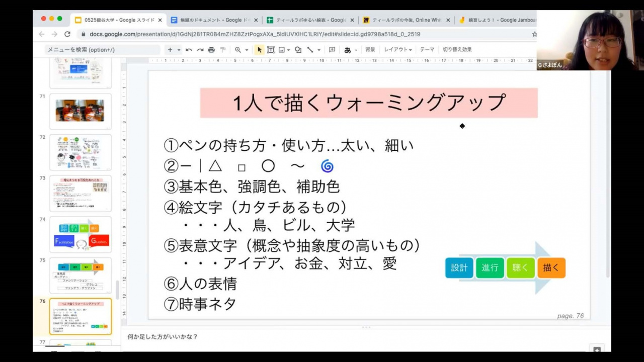
Task: Open the new slide layout dropdown arrow
Action: click(x=179, y=50)
